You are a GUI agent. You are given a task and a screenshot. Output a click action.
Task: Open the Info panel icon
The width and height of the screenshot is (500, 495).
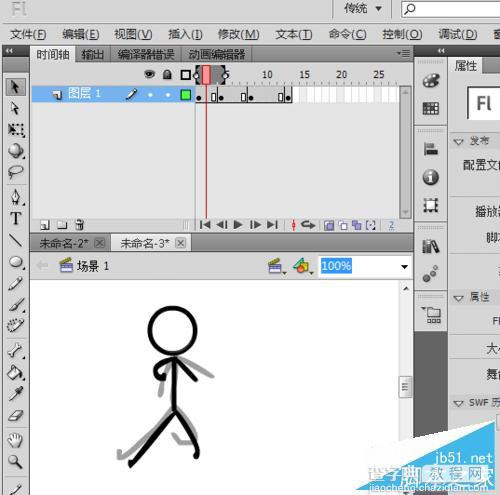(431, 177)
